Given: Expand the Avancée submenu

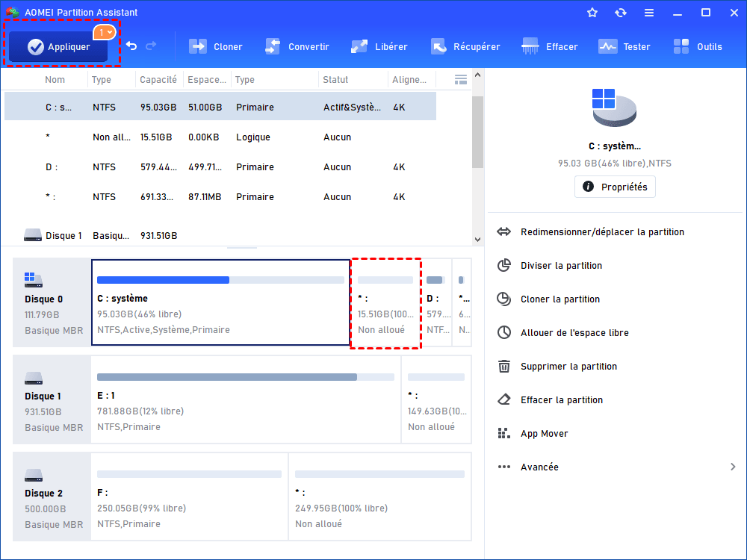Looking at the screenshot, I should point(616,467).
